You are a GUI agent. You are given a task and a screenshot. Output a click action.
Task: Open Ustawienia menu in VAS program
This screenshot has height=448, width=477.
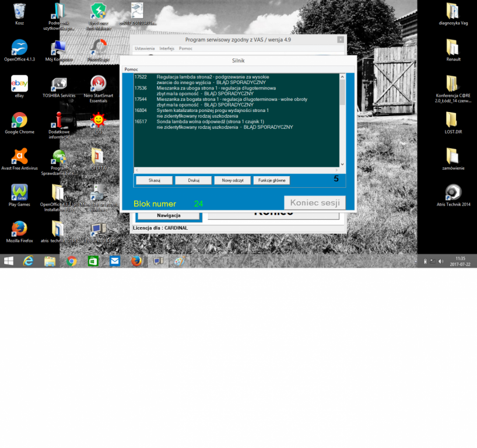[x=145, y=48]
